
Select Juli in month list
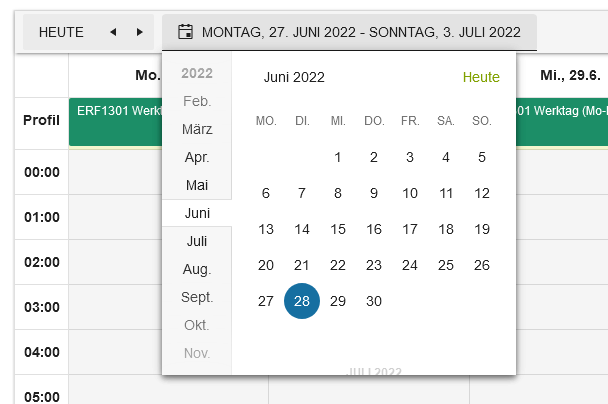[x=197, y=241]
